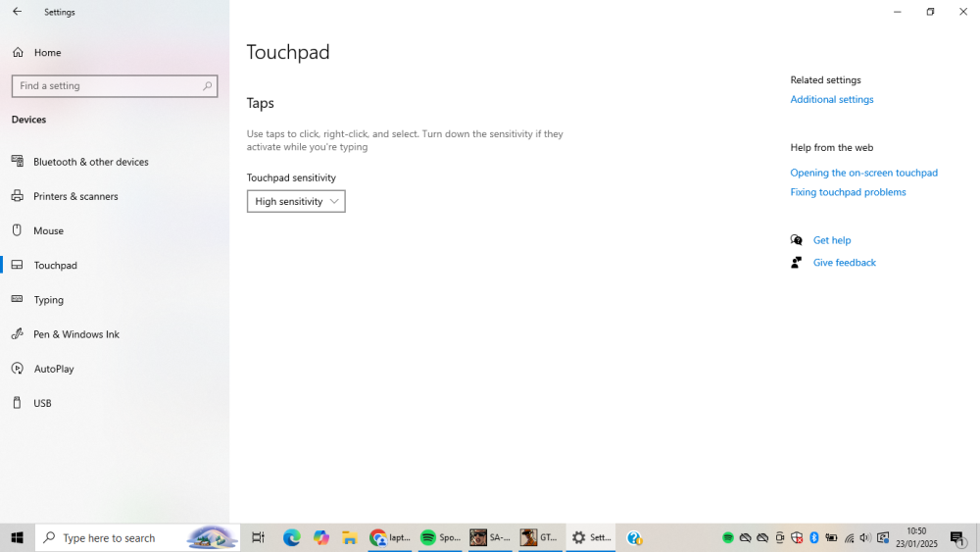
Task: Click the Taps section heading
Action: point(260,103)
